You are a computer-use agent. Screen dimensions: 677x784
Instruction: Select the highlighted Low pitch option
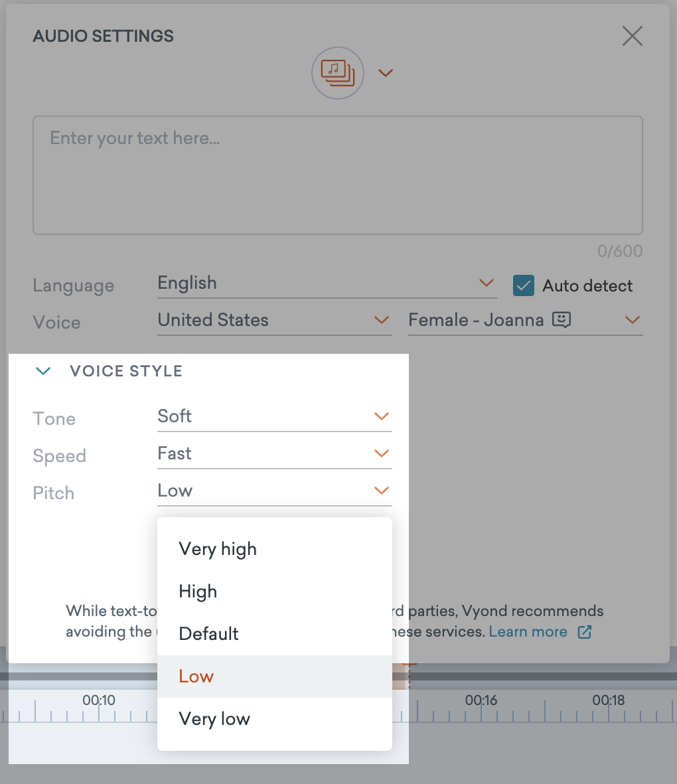coord(196,676)
